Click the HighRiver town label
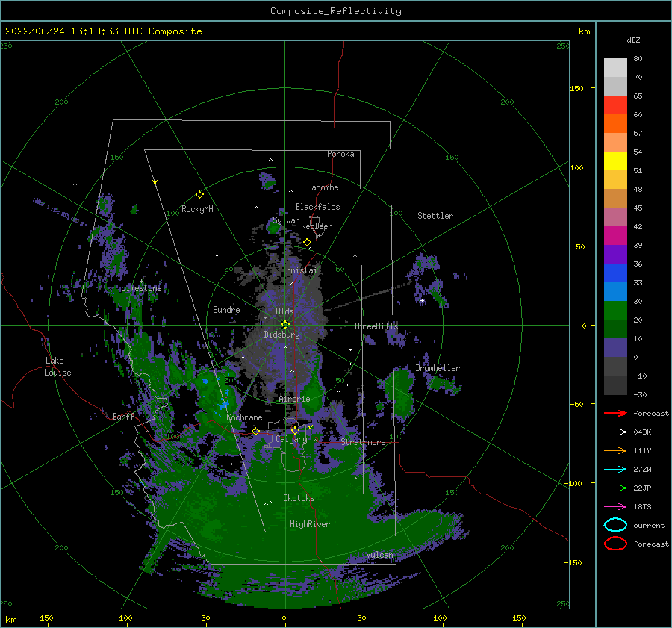This screenshot has height=628, width=672. 310,524
